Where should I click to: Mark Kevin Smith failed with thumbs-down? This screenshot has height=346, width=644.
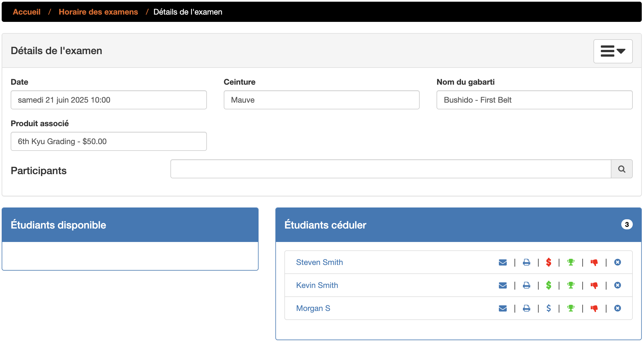click(594, 285)
